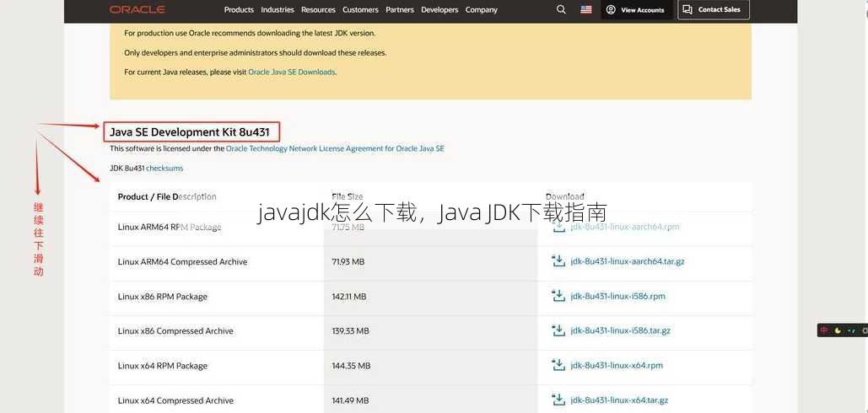
Task: Open the Industries menu
Action: coord(278,10)
